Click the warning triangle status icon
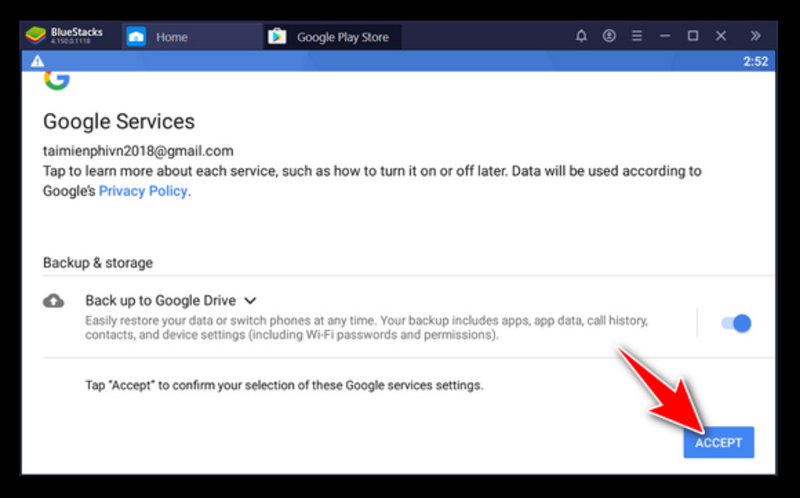The width and height of the screenshot is (800, 498). point(37,61)
